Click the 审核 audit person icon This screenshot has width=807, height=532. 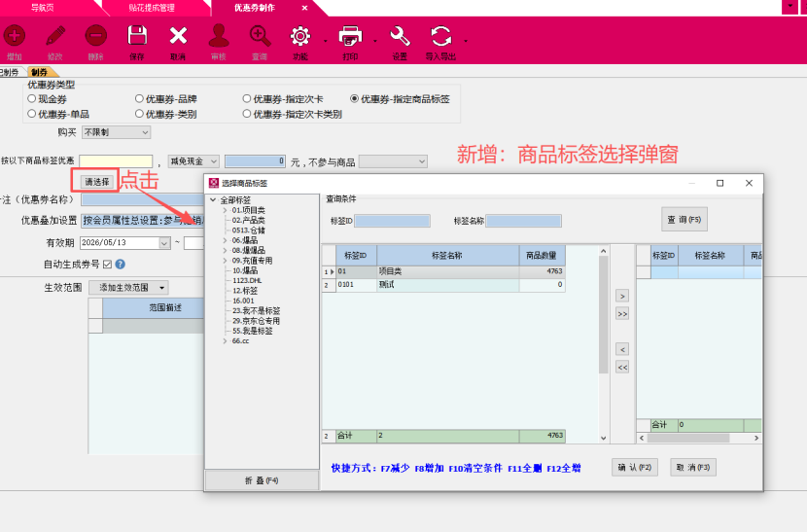pos(219,36)
